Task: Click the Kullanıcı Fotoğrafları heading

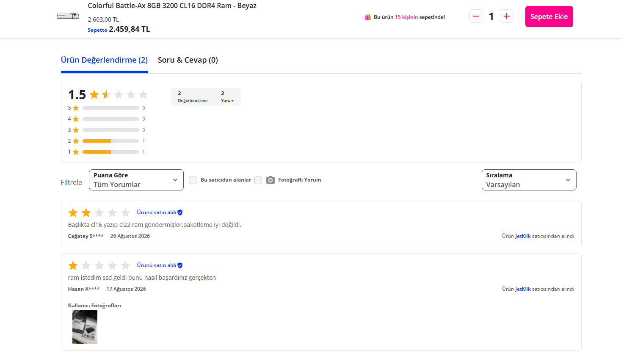Action: 94,306
